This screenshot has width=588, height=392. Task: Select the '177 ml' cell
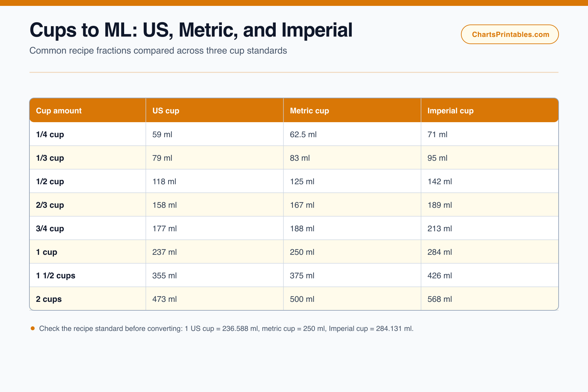pyautogui.click(x=215, y=228)
